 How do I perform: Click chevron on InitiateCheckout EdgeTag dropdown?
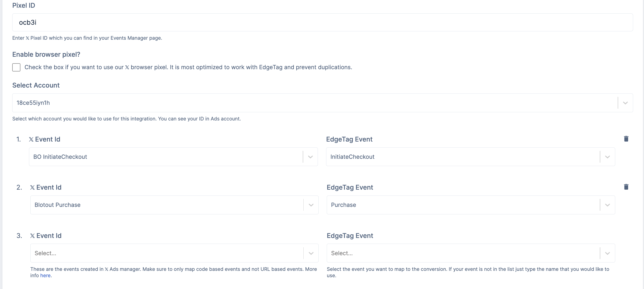click(x=607, y=157)
